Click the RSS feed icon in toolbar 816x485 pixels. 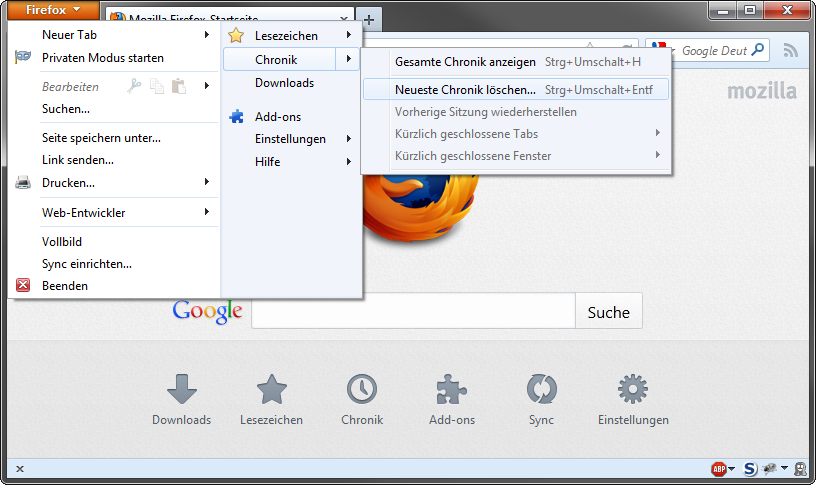pos(790,50)
